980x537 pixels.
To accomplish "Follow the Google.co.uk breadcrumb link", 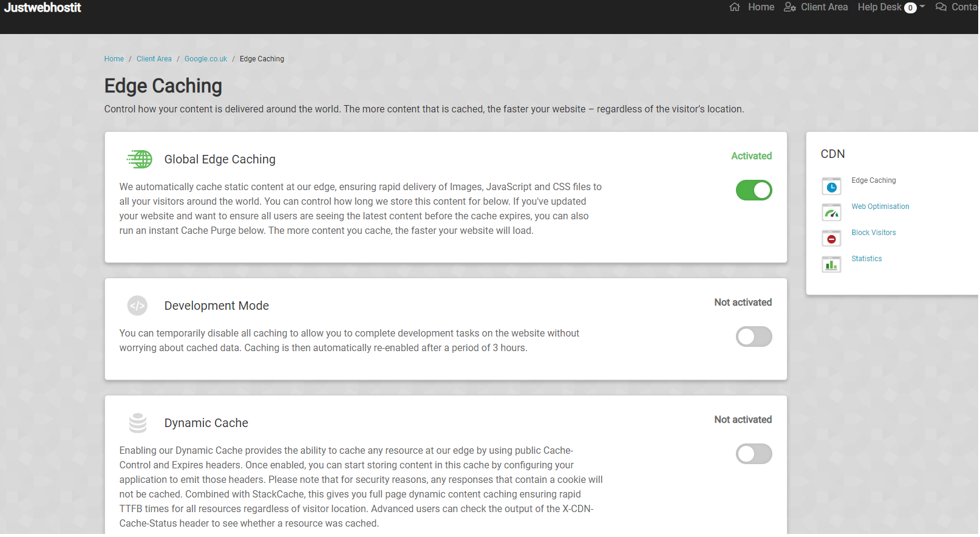I will [206, 59].
